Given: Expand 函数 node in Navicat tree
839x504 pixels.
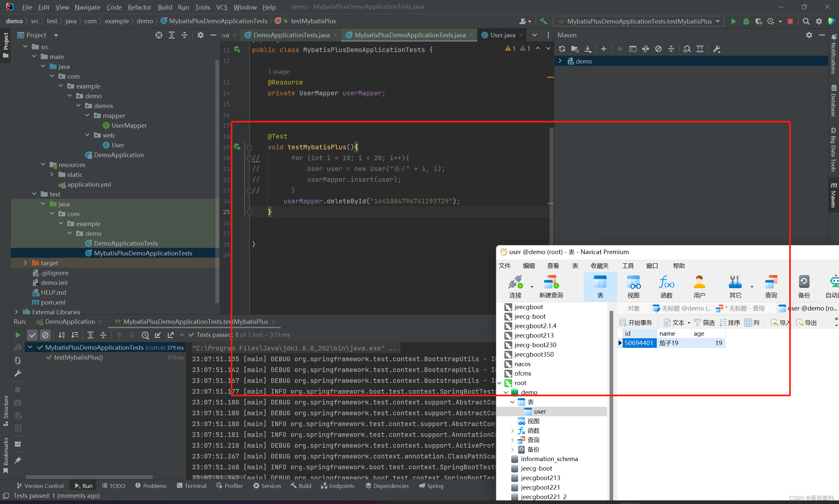Looking at the screenshot, I should pos(513,431).
